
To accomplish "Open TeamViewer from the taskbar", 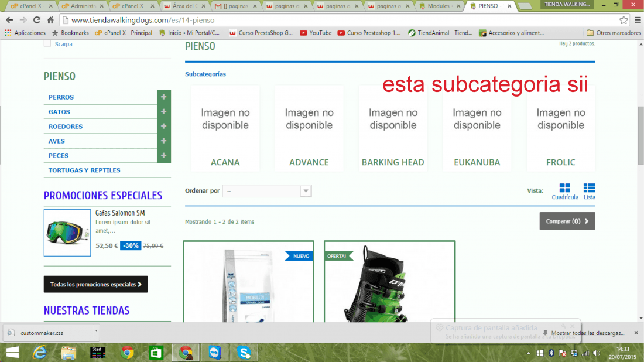I will click(x=215, y=353).
